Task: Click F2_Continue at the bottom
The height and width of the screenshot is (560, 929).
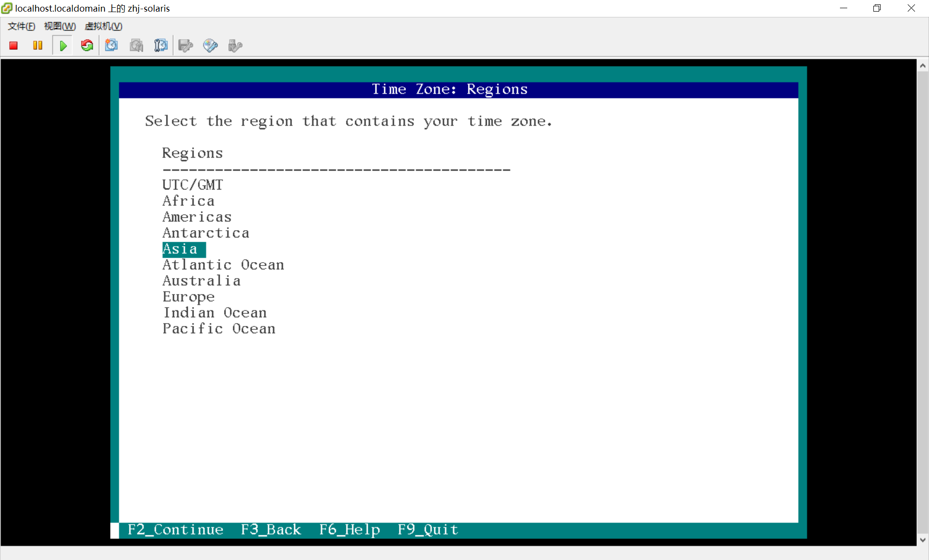Action: coord(175,530)
